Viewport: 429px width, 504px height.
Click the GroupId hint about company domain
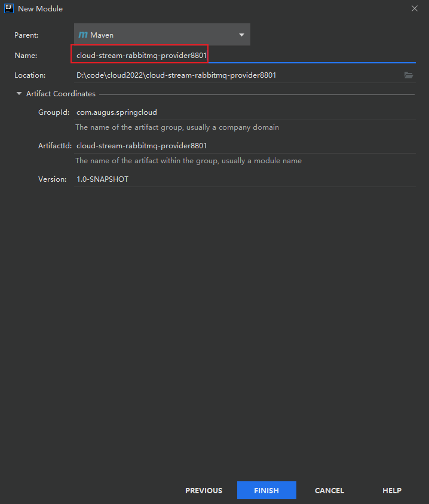(177, 127)
